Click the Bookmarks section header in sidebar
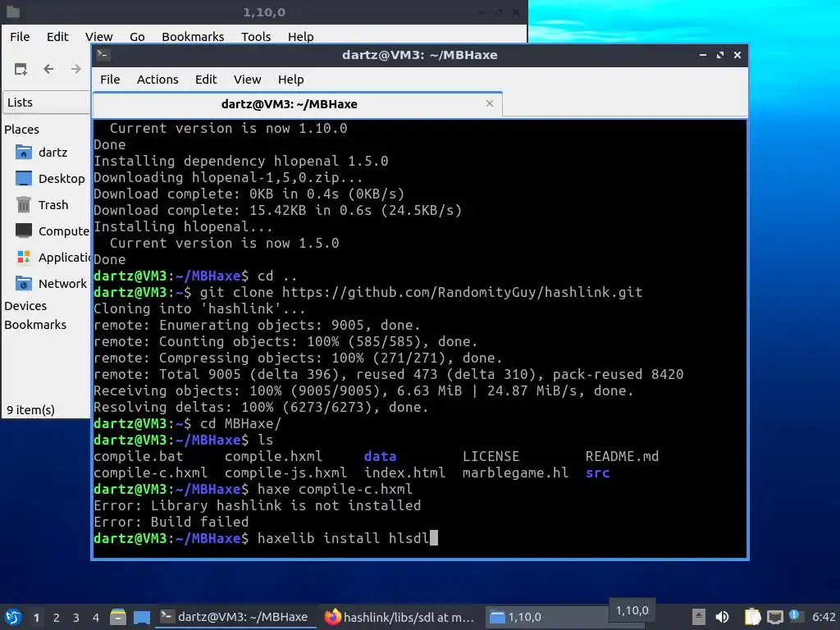This screenshot has height=630, width=840. click(35, 325)
